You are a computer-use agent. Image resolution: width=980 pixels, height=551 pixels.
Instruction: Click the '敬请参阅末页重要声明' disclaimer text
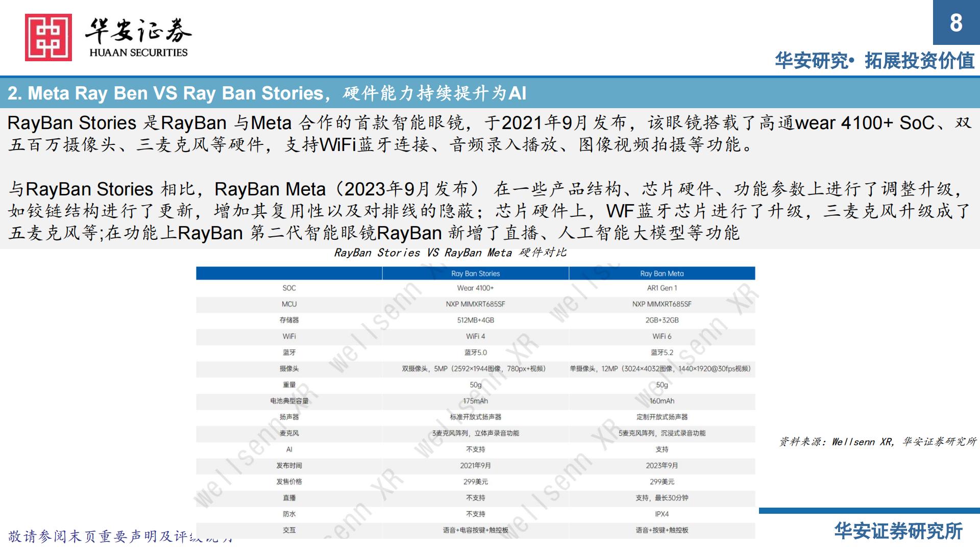pos(83,536)
